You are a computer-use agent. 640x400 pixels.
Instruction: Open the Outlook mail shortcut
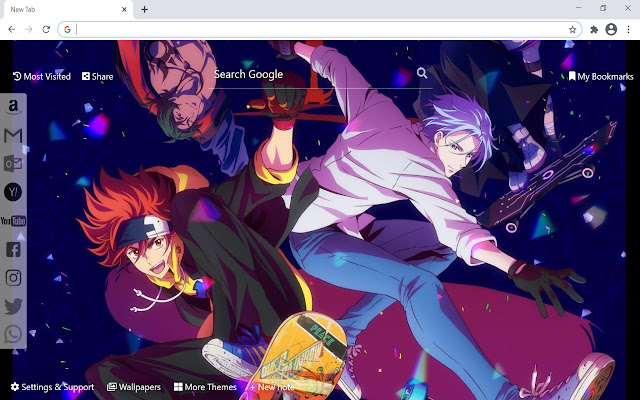pyautogui.click(x=13, y=164)
